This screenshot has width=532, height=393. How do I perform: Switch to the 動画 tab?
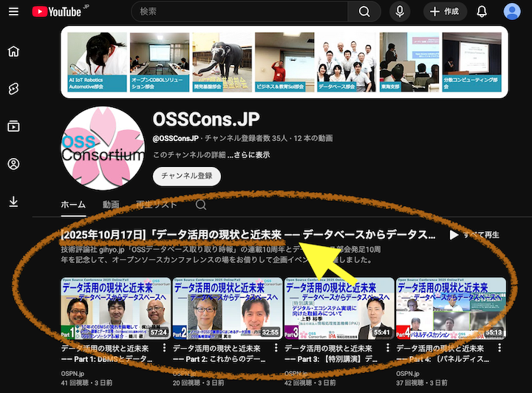(x=111, y=205)
